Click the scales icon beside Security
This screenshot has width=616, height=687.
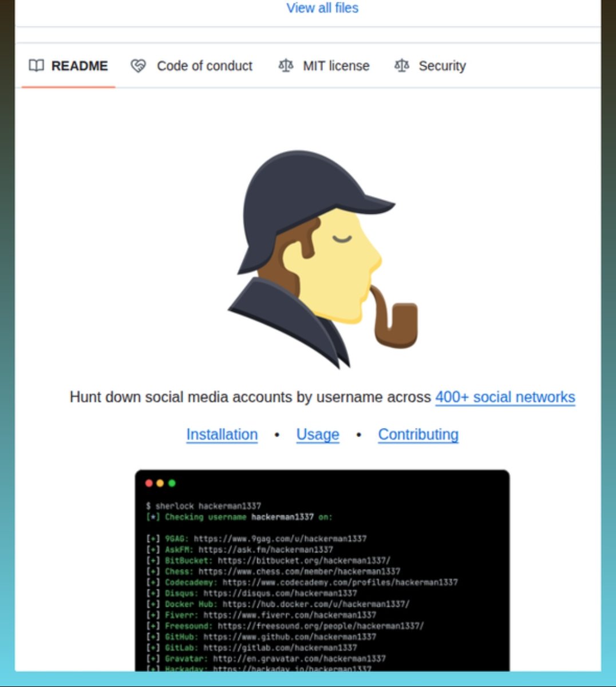(x=402, y=66)
